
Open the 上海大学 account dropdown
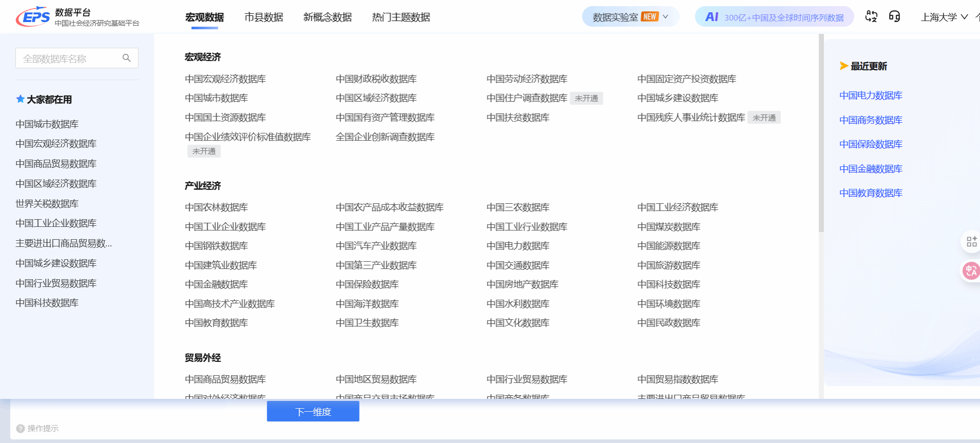tap(944, 17)
